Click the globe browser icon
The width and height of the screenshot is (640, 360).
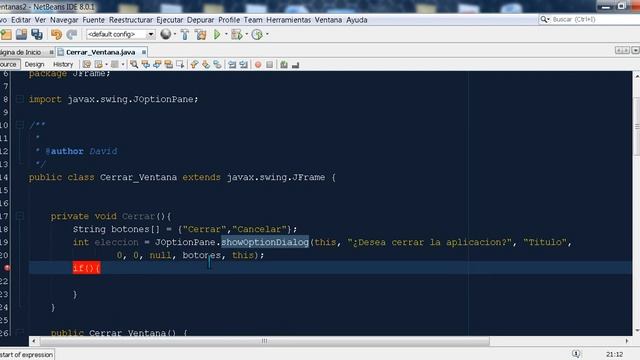[x=165, y=34]
